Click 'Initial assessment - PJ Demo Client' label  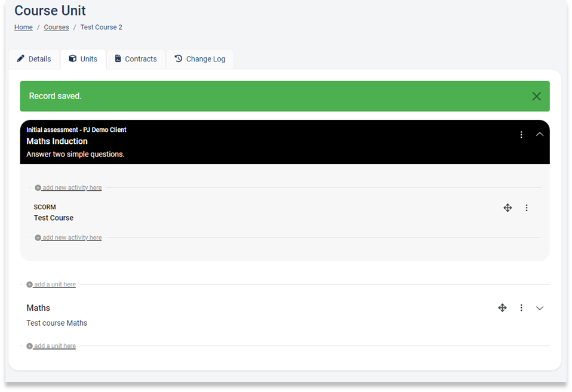(x=76, y=130)
